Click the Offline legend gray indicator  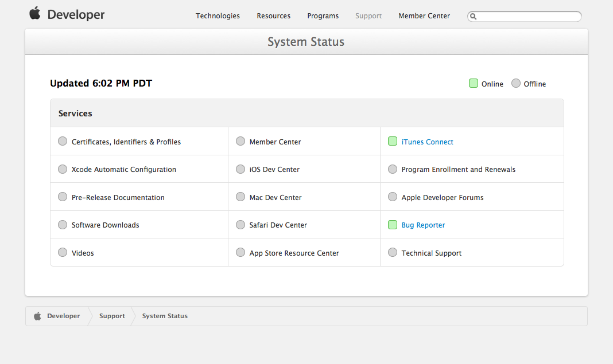[x=516, y=84]
